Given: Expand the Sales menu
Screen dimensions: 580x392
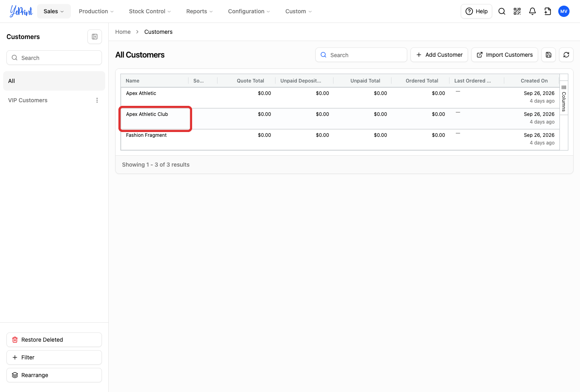Looking at the screenshot, I should pos(54,11).
